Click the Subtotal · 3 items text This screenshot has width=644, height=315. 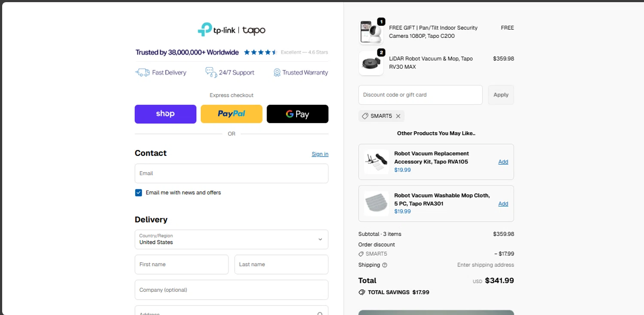pyautogui.click(x=380, y=234)
